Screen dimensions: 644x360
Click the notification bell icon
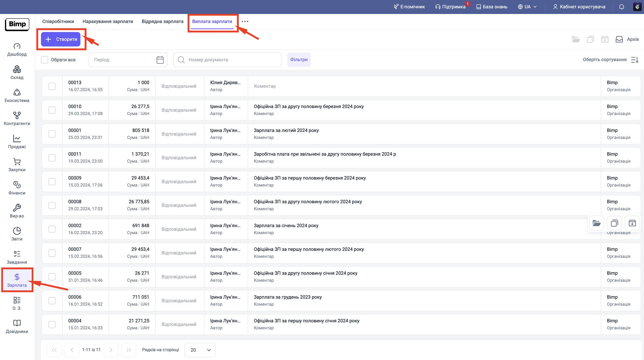[621, 7]
